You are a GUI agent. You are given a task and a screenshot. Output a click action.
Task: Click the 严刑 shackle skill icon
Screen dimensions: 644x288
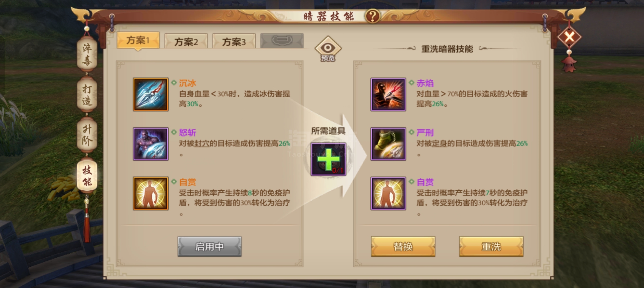(x=388, y=144)
